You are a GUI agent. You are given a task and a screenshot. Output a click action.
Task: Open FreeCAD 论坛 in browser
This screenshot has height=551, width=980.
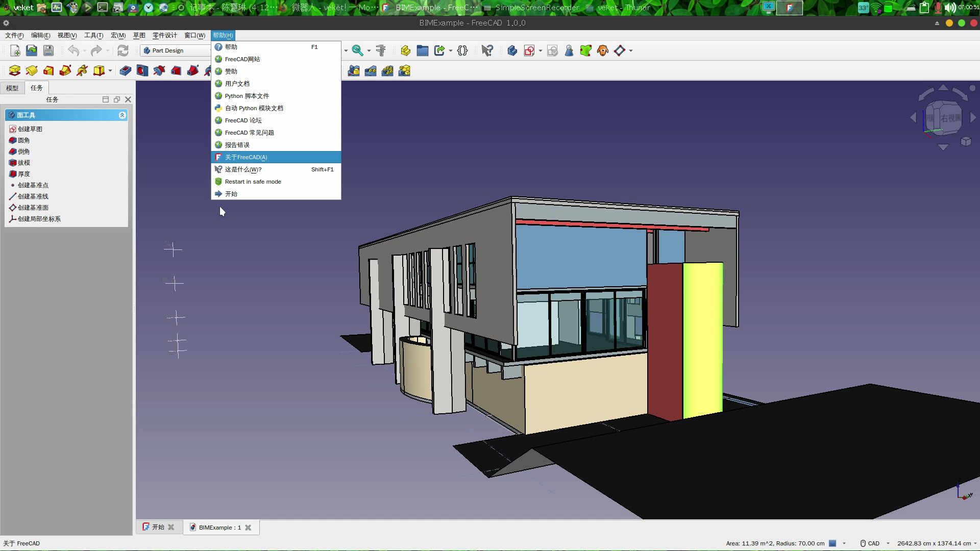tap(243, 120)
